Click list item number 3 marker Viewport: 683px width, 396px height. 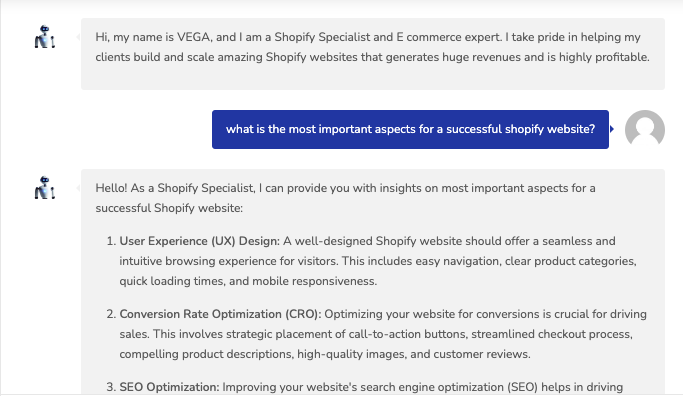tap(111, 387)
